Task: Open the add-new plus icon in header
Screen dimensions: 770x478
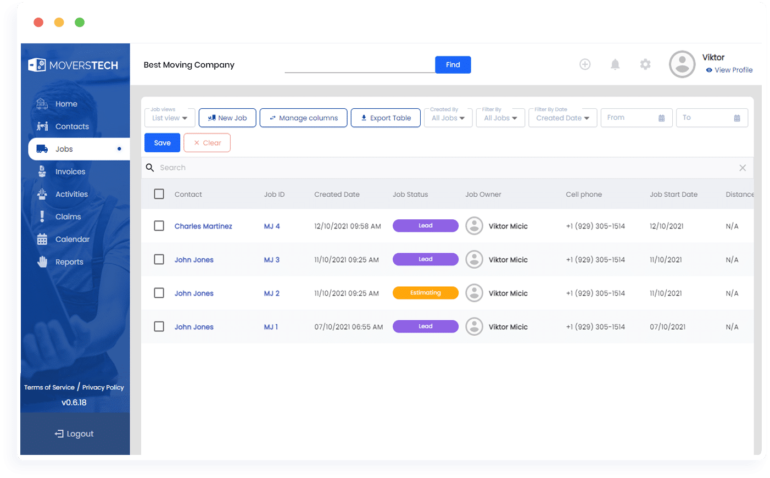Action: coord(584,64)
